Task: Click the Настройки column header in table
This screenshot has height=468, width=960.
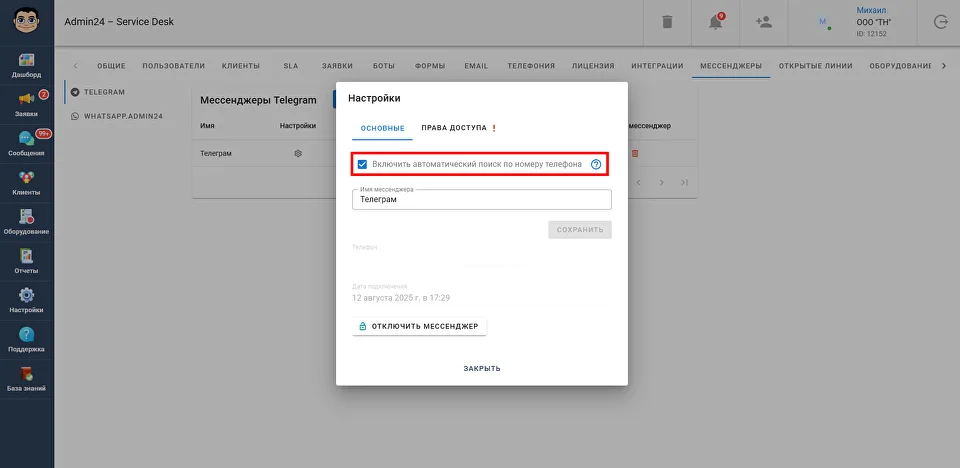Action: tap(298, 126)
